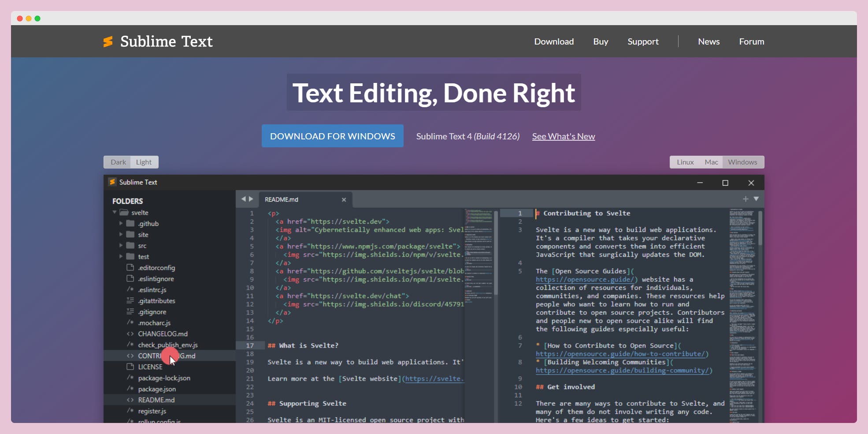Add a new tab with plus icon
868x434 pixels.
click(746, 199)
